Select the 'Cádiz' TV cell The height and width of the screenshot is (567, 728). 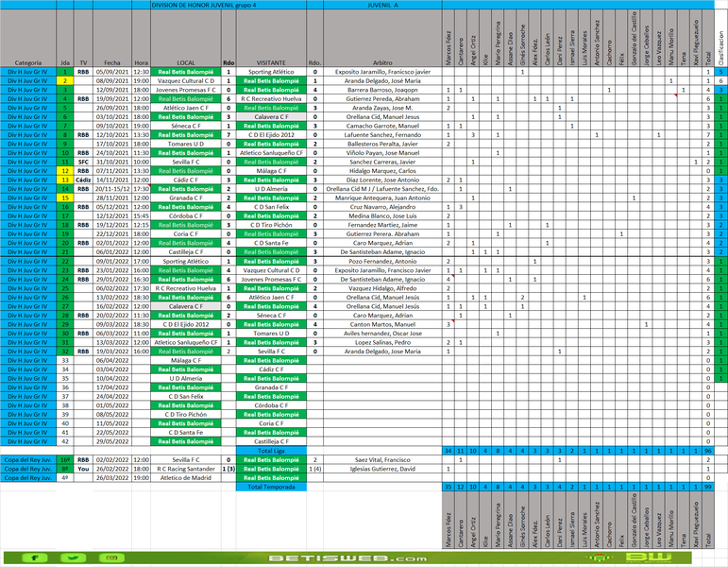pos(83,180)
